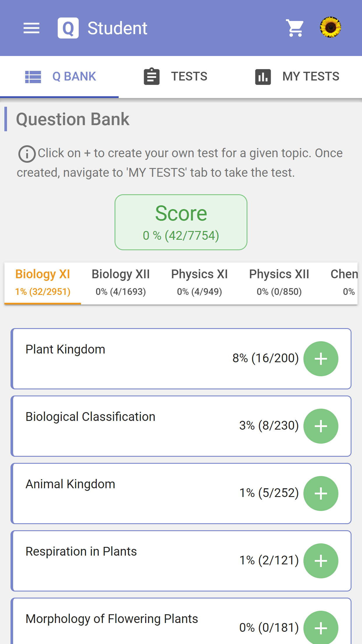Select the Biology XII subject tab

point(121,283)
